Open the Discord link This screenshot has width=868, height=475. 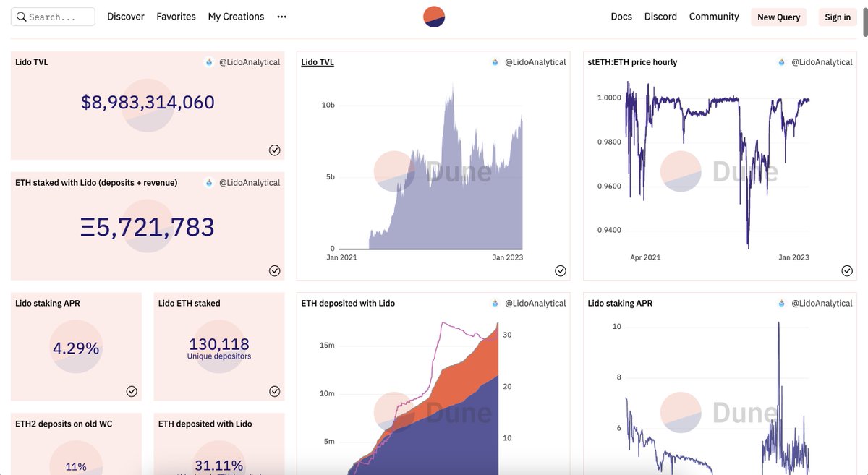[x=660, y=17]
